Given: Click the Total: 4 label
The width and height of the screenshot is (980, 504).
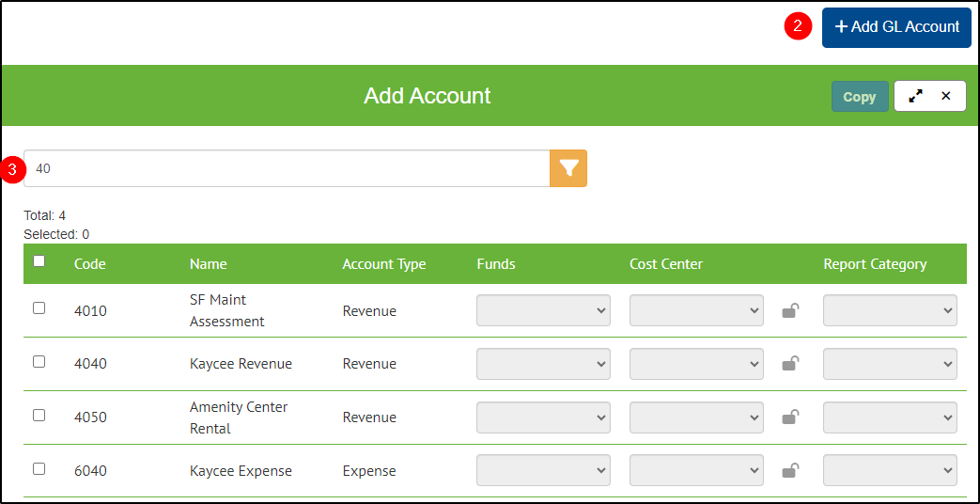Looking at the screenshot, I should [44, 215].
